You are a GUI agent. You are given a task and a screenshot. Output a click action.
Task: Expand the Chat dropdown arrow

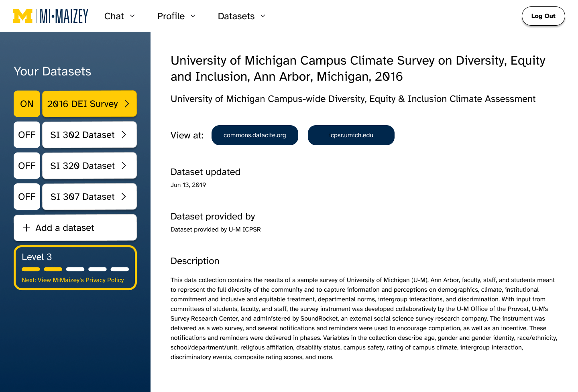pos(132,16)
